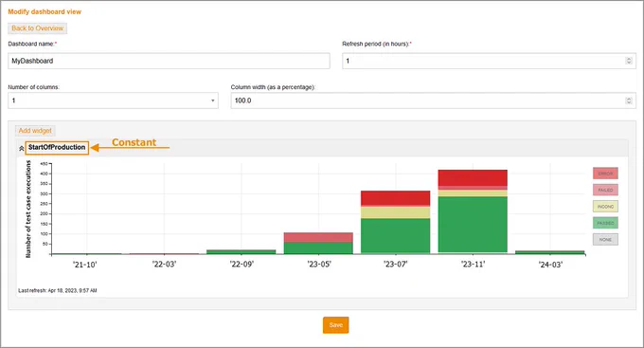Select the StartOfProduction widget title
This screenshot has height=348, width=644.
tap(57, 147)
